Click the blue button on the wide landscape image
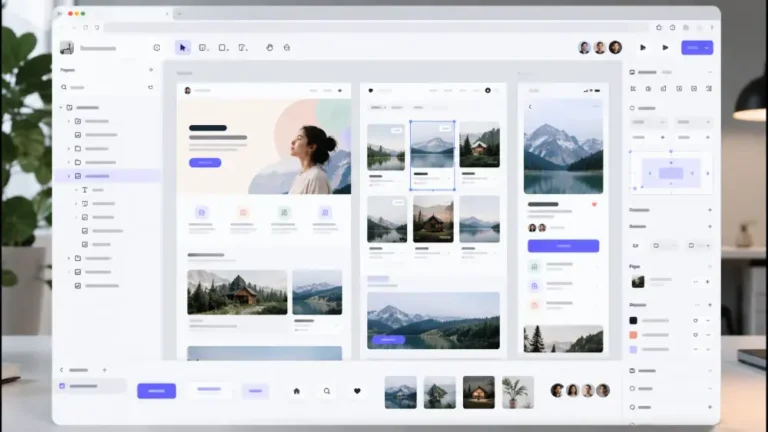This screenshot has width=768, height=432. point(388,339)
